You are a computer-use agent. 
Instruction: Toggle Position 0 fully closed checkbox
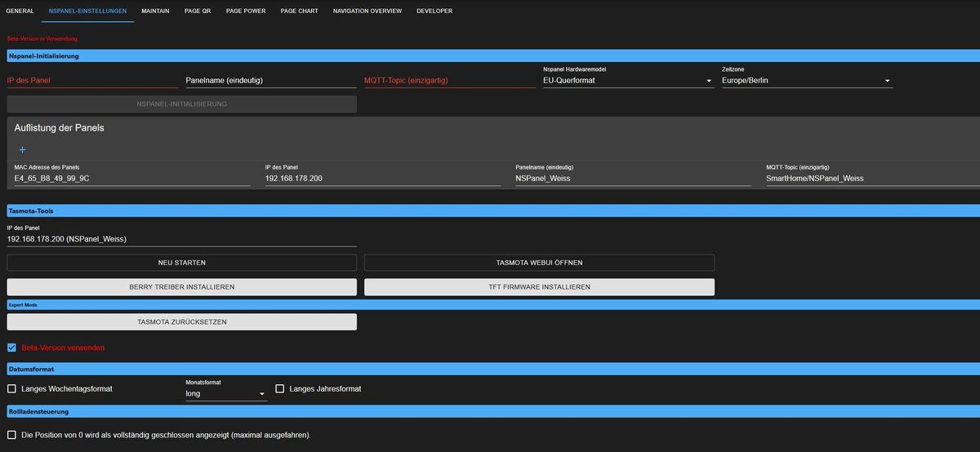click(11, 435)
